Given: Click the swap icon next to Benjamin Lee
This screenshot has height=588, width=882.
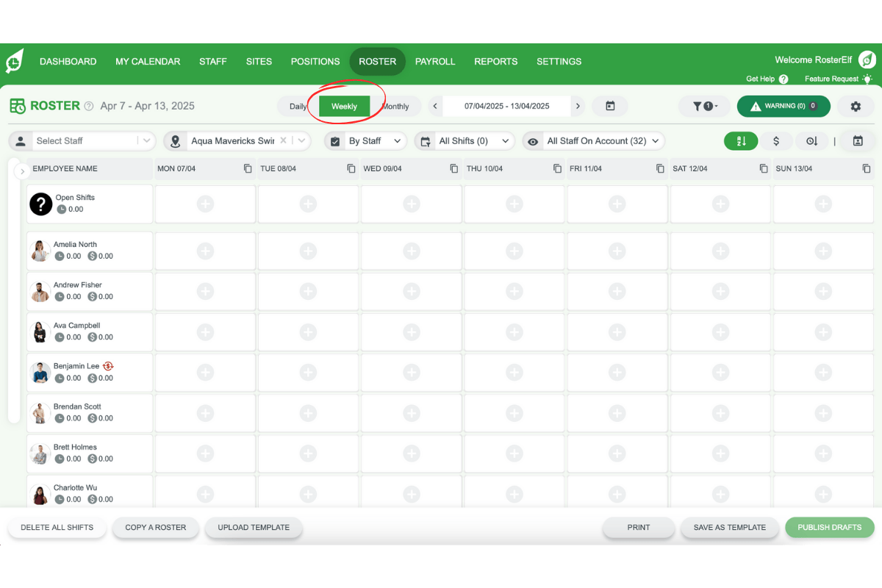Looking at the screenshot, I should (107, 365).
